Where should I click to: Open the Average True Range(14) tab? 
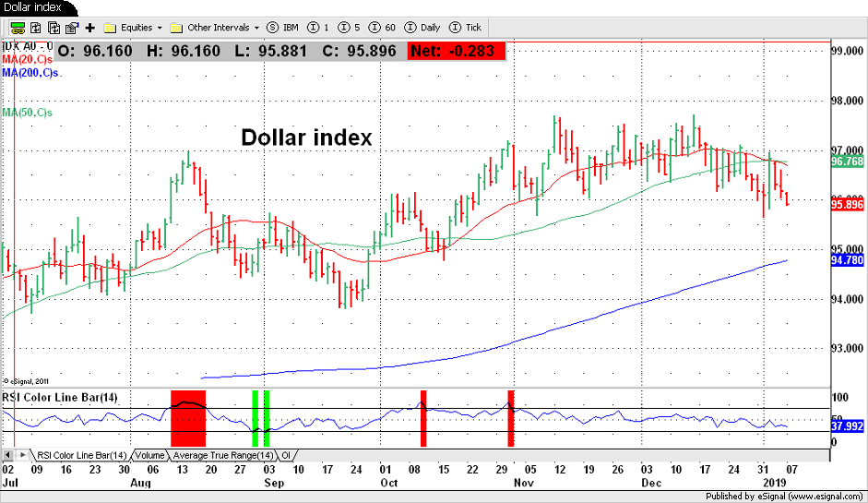(223, 455)
